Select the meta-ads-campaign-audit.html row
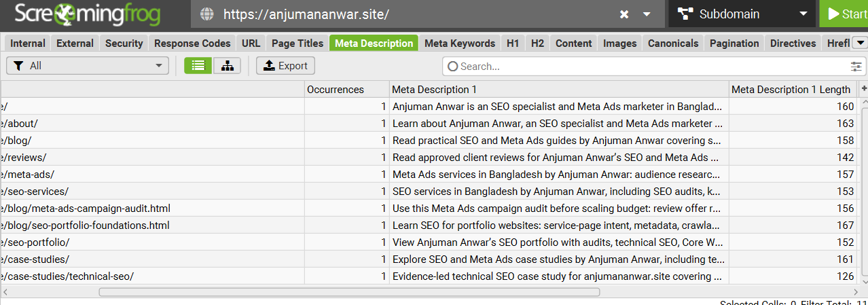The image size is (868, 305). pos(152,209)
